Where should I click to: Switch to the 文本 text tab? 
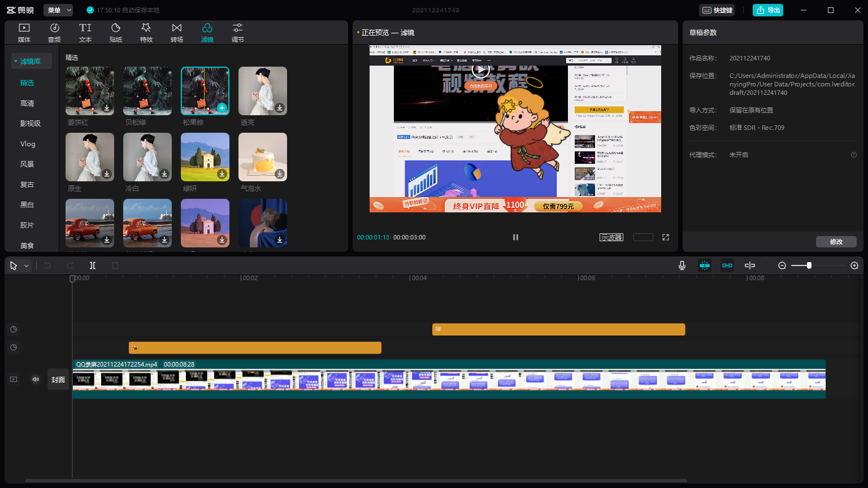tap(85, 33)
